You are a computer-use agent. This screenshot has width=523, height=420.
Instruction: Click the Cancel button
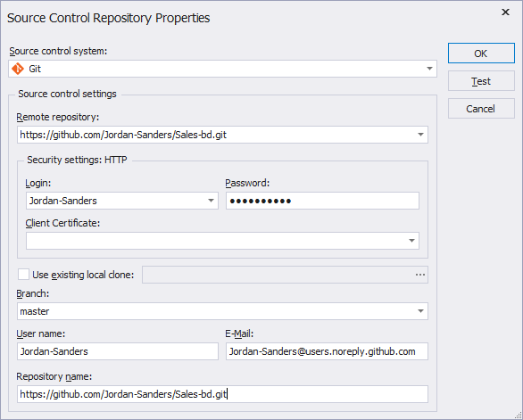(481, 109)
